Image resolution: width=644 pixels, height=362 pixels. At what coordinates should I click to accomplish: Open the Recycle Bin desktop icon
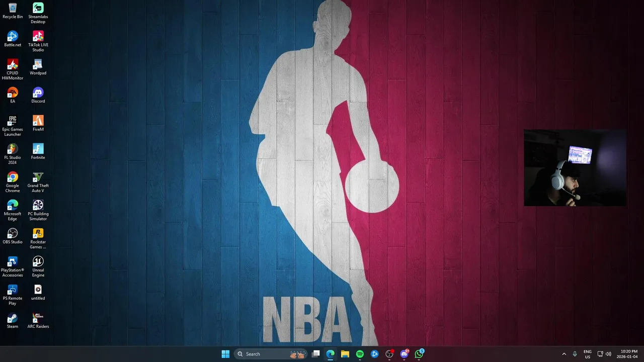click(13, 11)
